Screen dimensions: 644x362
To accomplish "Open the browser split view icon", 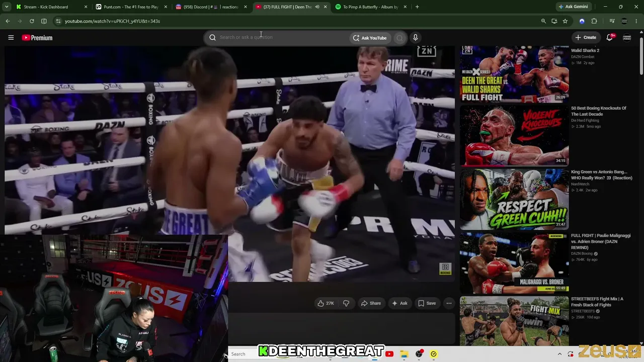I will (x=44, y=21).
